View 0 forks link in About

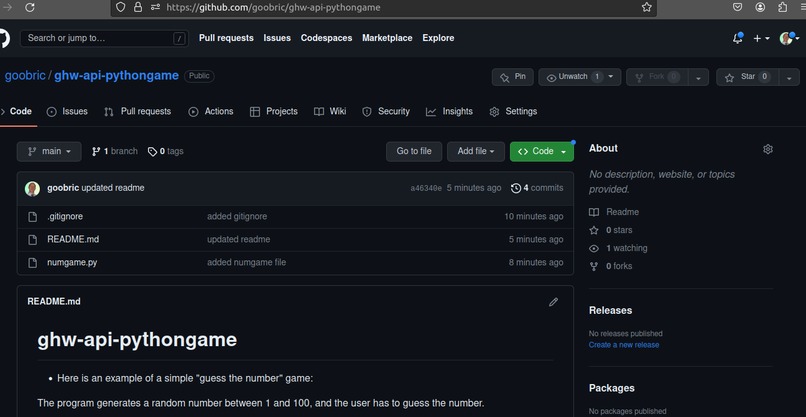tap(611, 266)
